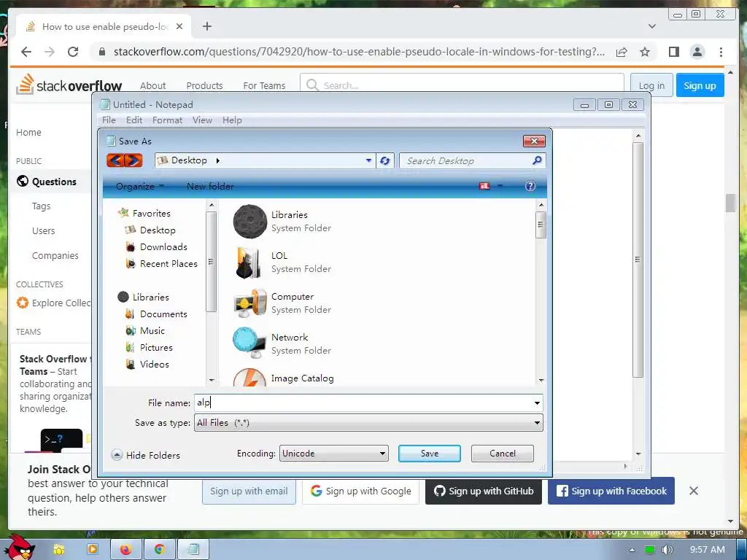The width and height of the screenshot is (747, 560).
Task: Open the Encoding dropdown showing Unicode
Action: 333,454
